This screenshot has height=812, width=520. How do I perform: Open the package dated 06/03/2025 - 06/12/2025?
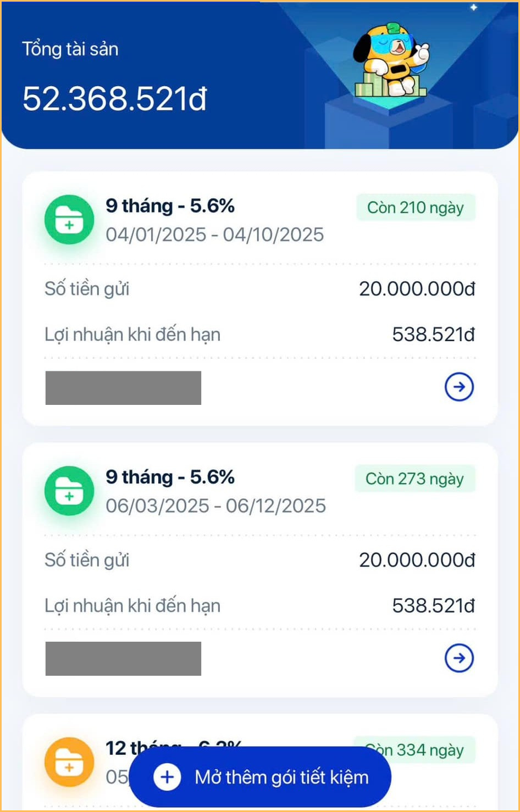(x=215, y=506)
